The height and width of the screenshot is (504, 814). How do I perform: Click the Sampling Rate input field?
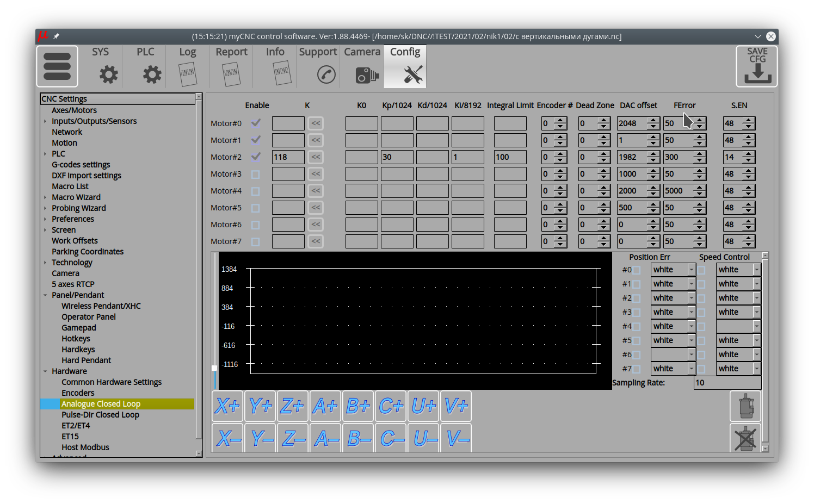[727, 383]
